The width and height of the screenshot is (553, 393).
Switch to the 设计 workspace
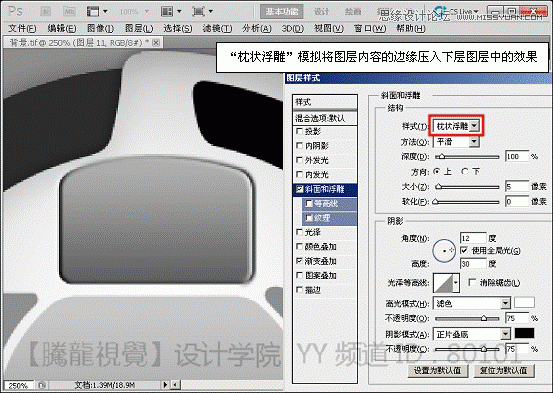(x=321, y=11)
